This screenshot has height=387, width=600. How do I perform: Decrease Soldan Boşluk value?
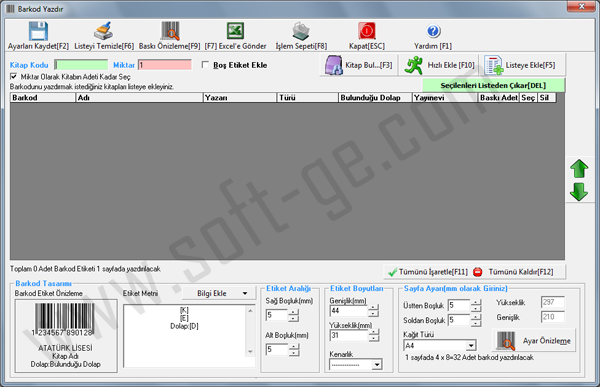coord(476,323)
